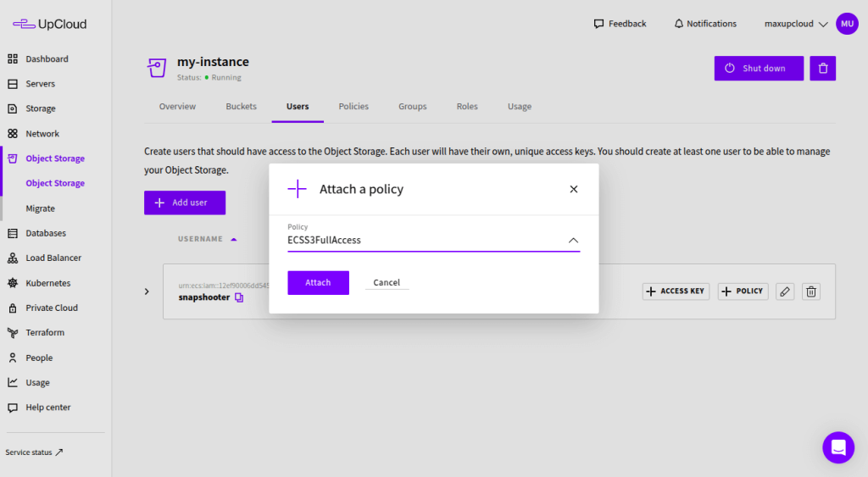The height and width of the screenshot is (477, 868).
Task: Open the Policy dropdown showing ECSS3FullAccess
Action: click(x=433, y=240)
